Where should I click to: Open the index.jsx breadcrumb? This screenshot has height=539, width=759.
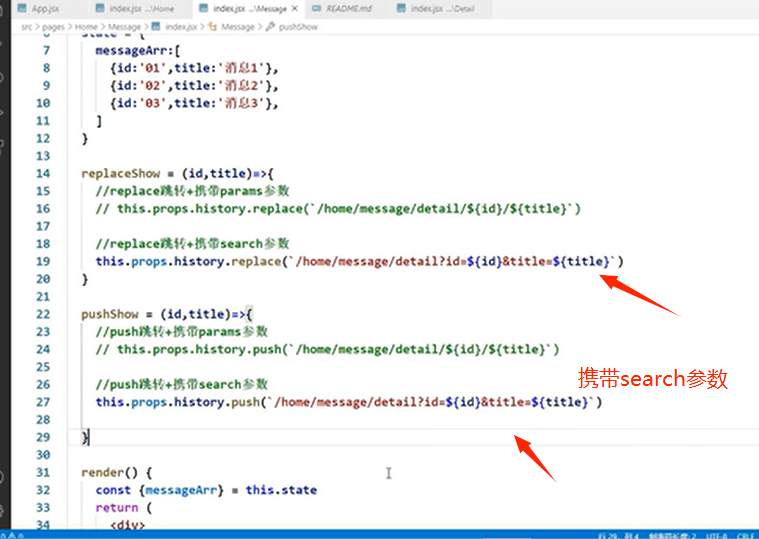[x=181, y=27]
